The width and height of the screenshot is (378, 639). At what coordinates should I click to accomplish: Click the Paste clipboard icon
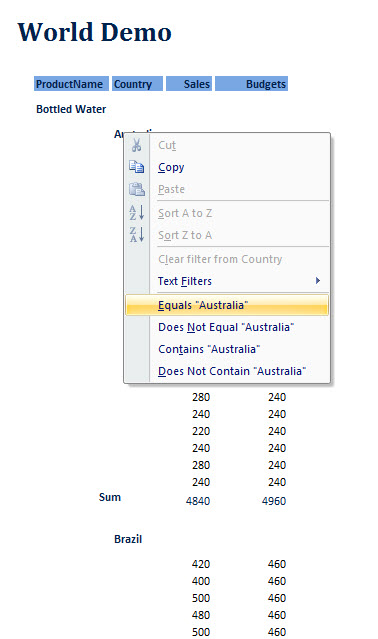(136, 189)
